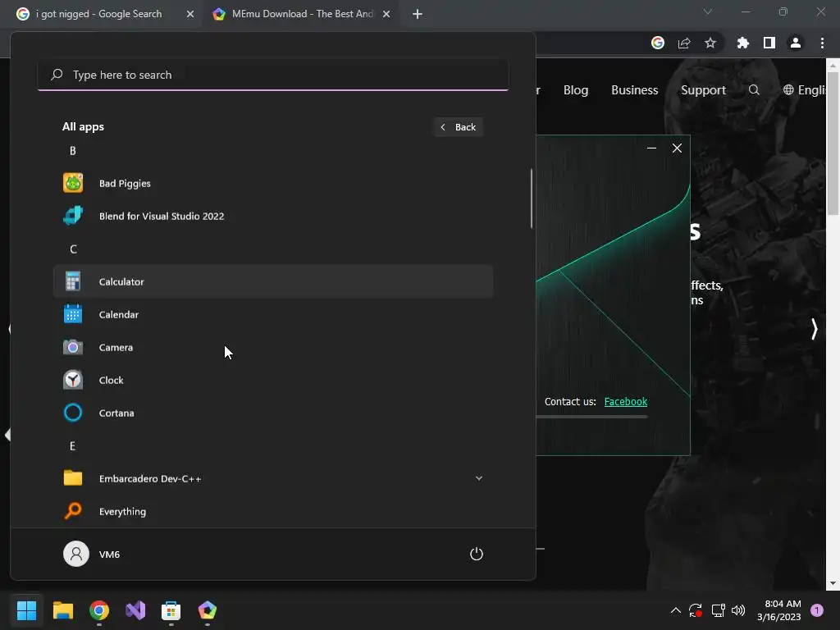
Task: Click the MEmu site search icon
Action: click(x=754, y=90)
